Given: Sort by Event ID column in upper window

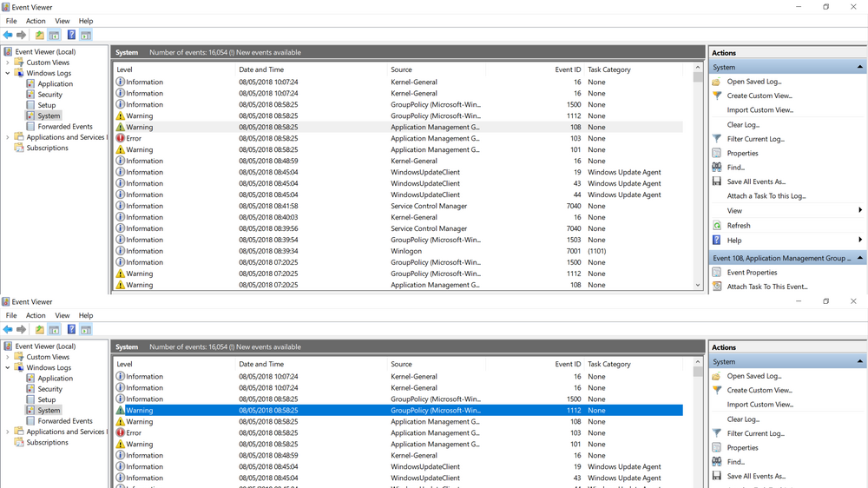Looking at the screenshot, I should 568,69.
